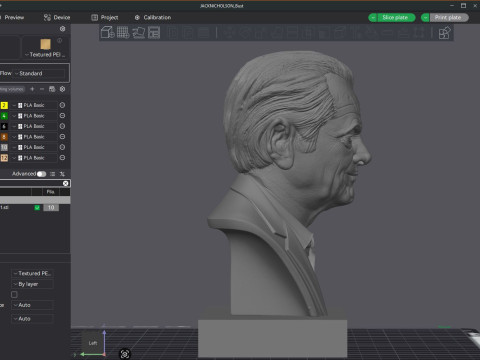
Task: Add a filament with the plus icon
Action: (32, 89)
